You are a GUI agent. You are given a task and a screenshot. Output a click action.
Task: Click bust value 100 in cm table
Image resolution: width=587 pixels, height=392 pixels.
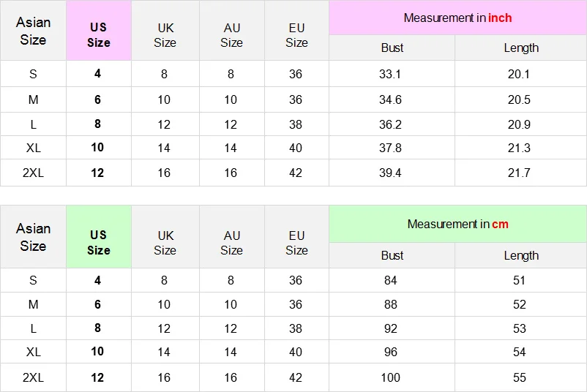point(391,377)
